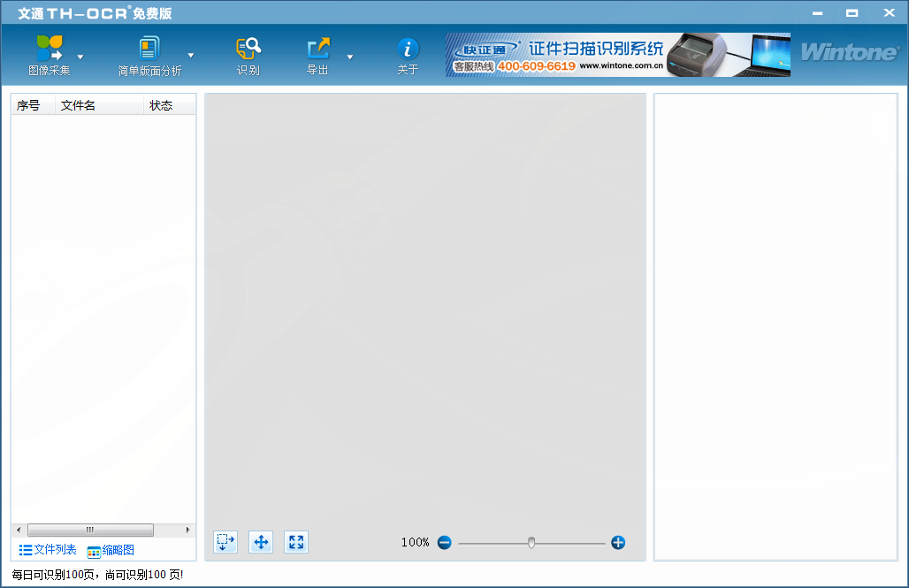Click the fit-to-window icon
909x588 pixels.
(296, 542)
